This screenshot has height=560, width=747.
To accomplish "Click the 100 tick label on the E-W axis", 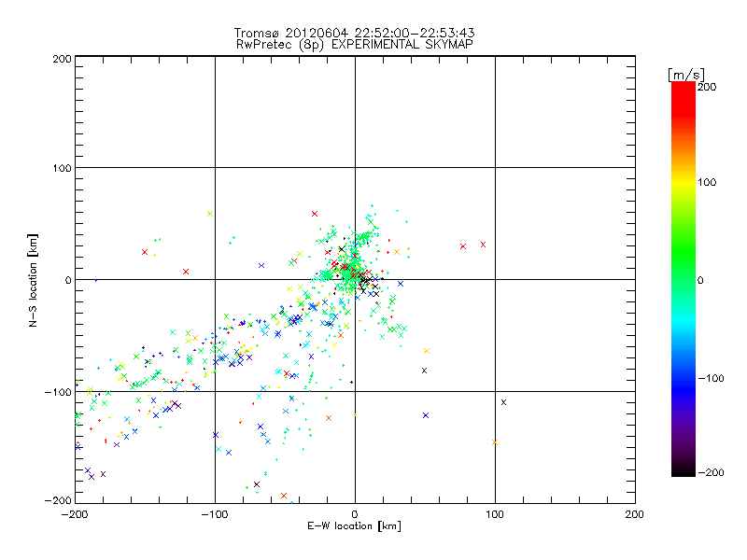I will tap(494, 514).
